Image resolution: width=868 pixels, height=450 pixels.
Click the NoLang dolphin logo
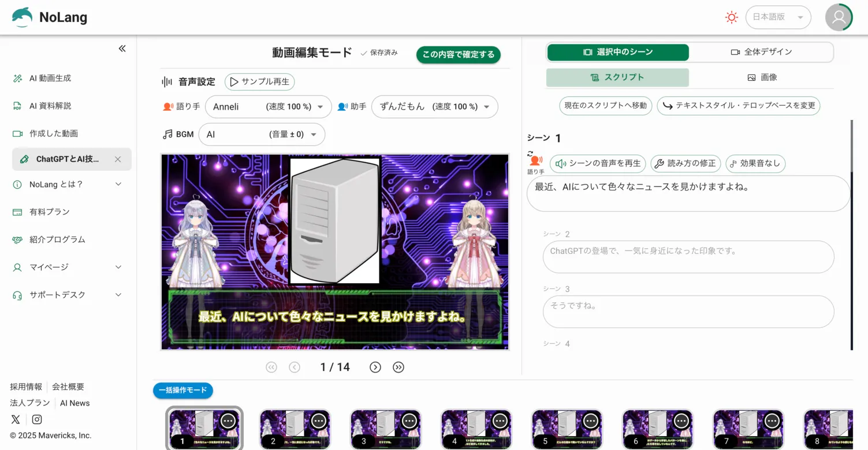pyautogui.click(x=23, y=17)
